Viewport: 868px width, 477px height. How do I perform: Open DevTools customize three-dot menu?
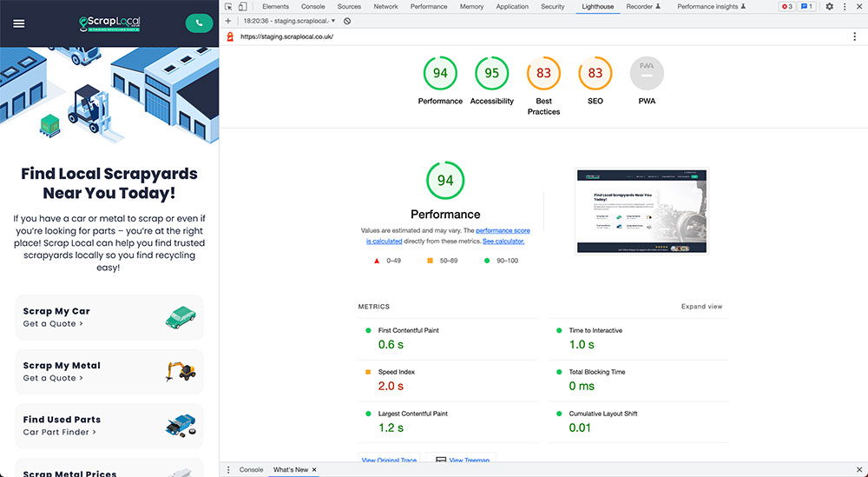(x=845, y=7)
